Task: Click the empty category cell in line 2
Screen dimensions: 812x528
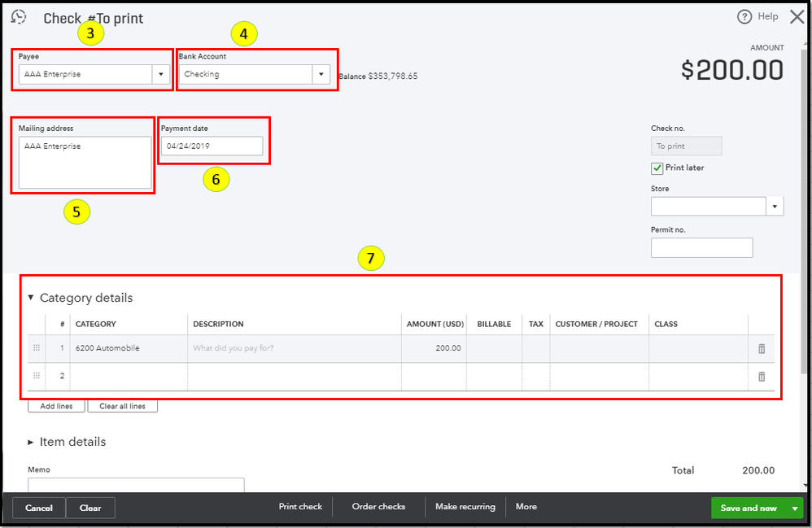Action: (129, 377)
